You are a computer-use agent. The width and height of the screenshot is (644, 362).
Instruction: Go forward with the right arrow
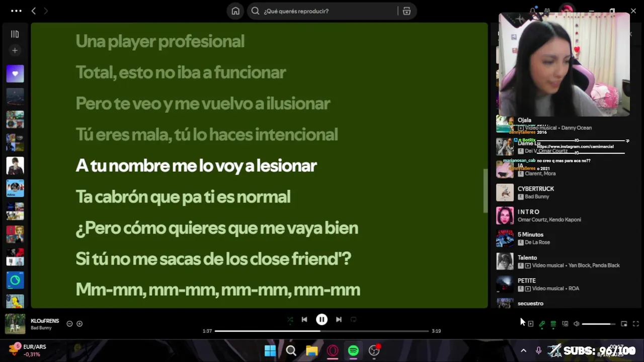(46, 11)
